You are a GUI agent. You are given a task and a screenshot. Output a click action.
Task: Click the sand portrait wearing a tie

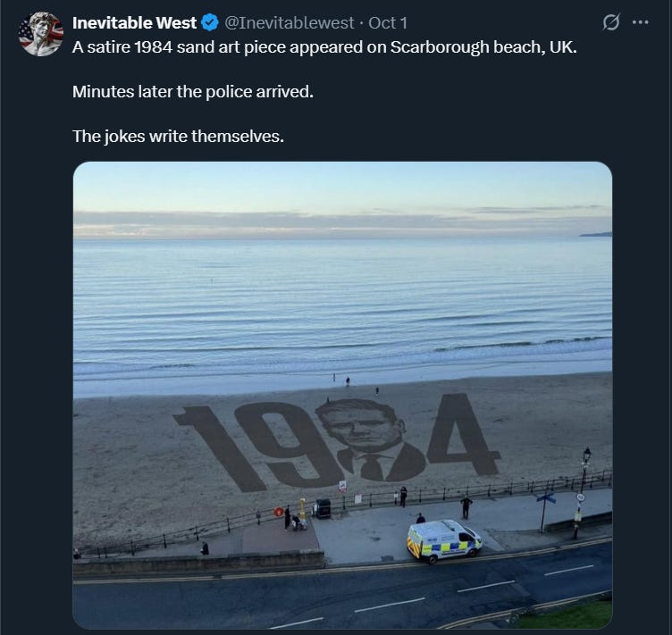[x=371, y=439]
